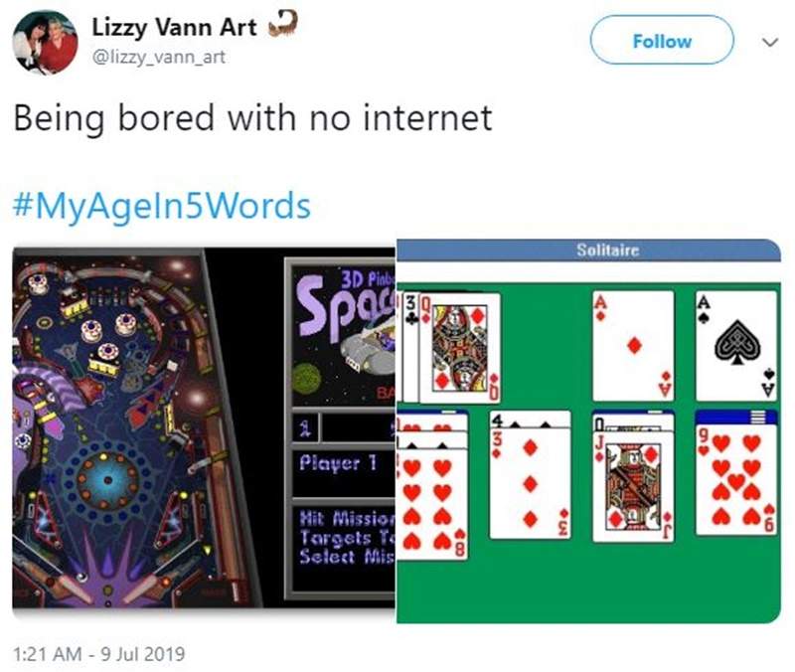The width and height of the screenshot is (795, 672).
Task: Click the Follow button
Action: [662, 40]
